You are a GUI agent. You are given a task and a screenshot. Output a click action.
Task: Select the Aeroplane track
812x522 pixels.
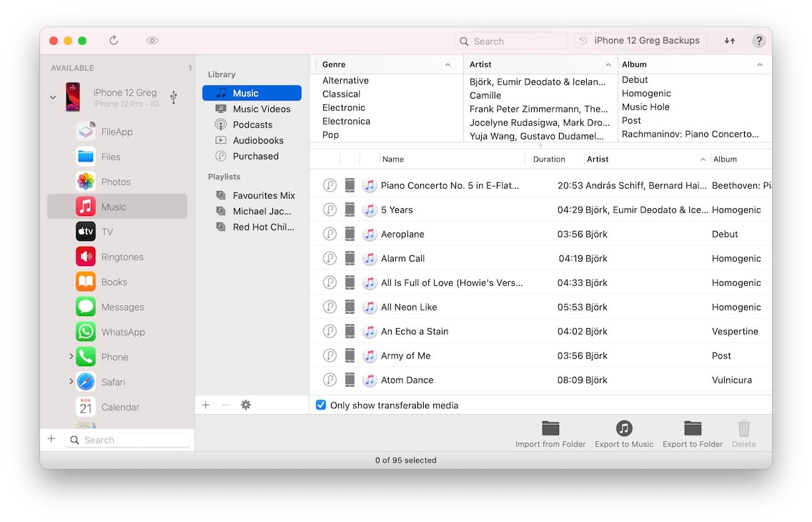tap(540, 234)
